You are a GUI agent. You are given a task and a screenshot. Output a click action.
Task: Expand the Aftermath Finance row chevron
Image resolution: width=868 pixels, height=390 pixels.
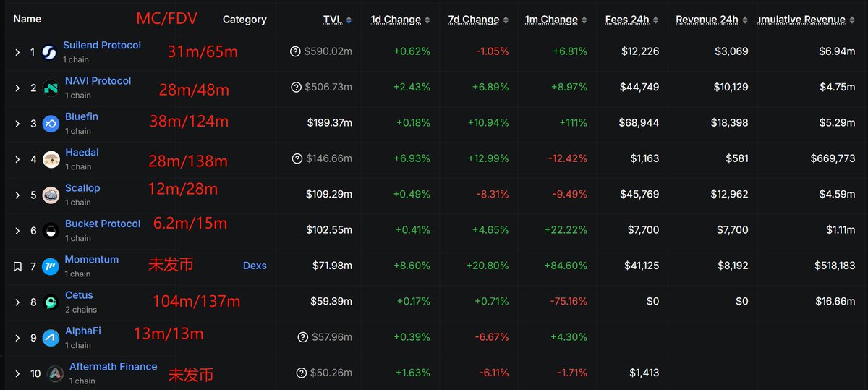(17, 373)
